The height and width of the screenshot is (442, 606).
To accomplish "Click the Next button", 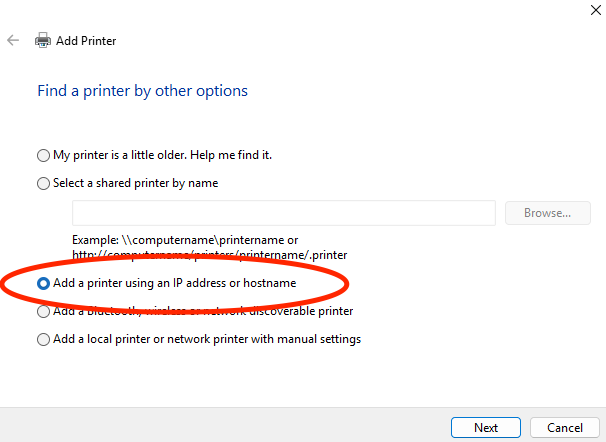I will pyautogui.click(x=486, y=427).
